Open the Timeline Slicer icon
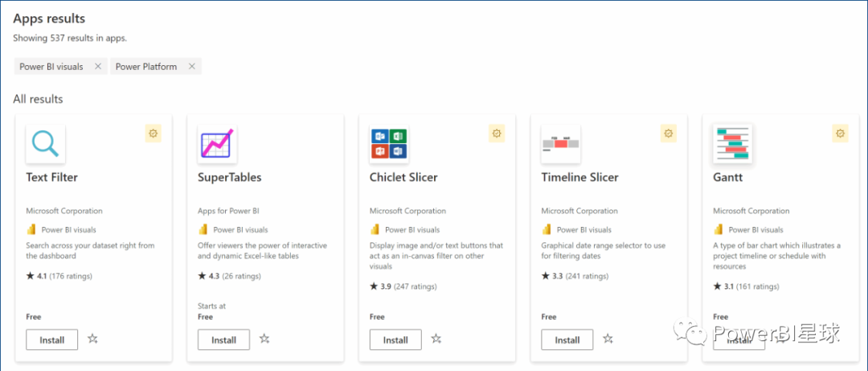The image size is (868, 371). point(561,143)
